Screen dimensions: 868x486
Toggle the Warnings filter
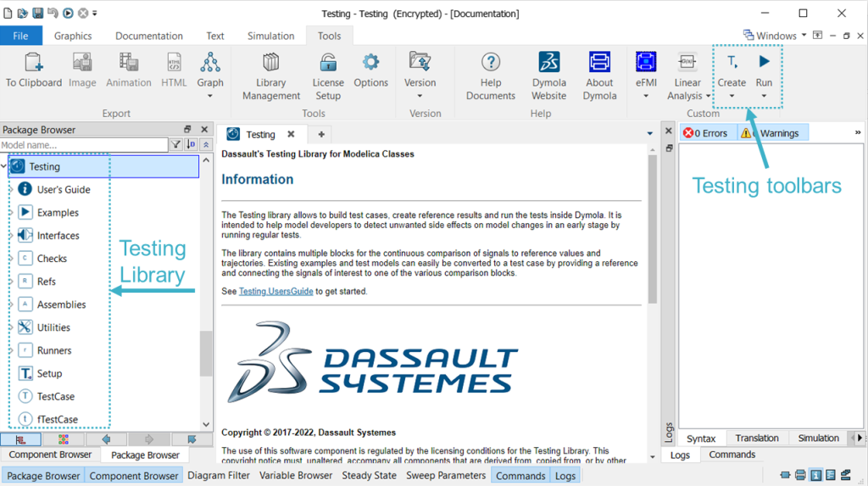point(774,133)
